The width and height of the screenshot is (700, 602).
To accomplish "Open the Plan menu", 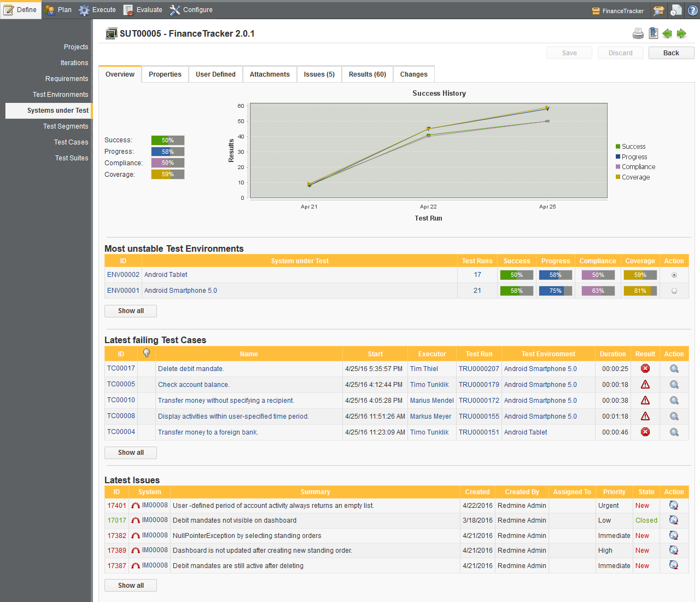I will 58,10.
